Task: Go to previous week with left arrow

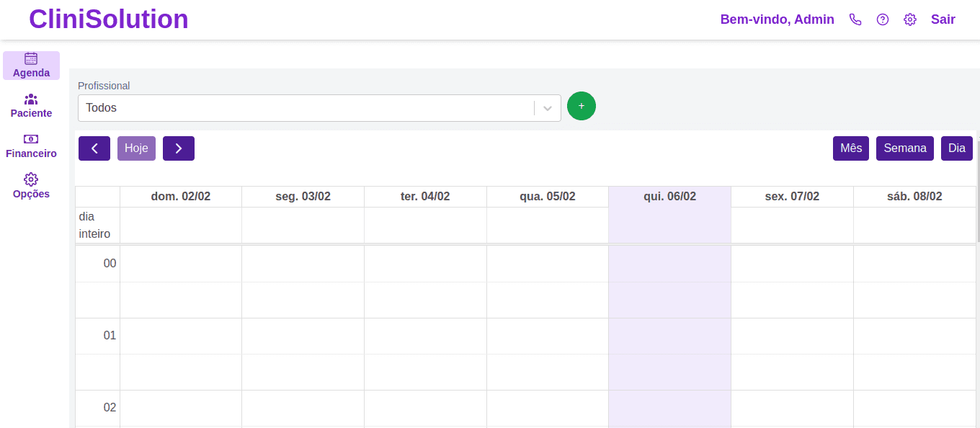Action: click(x=94, y=148)
